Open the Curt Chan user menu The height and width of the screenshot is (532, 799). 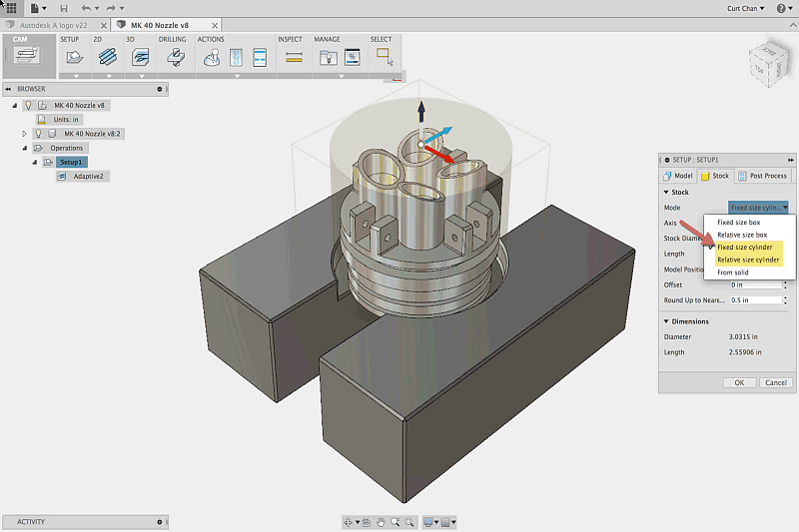[x=745, y=8]
